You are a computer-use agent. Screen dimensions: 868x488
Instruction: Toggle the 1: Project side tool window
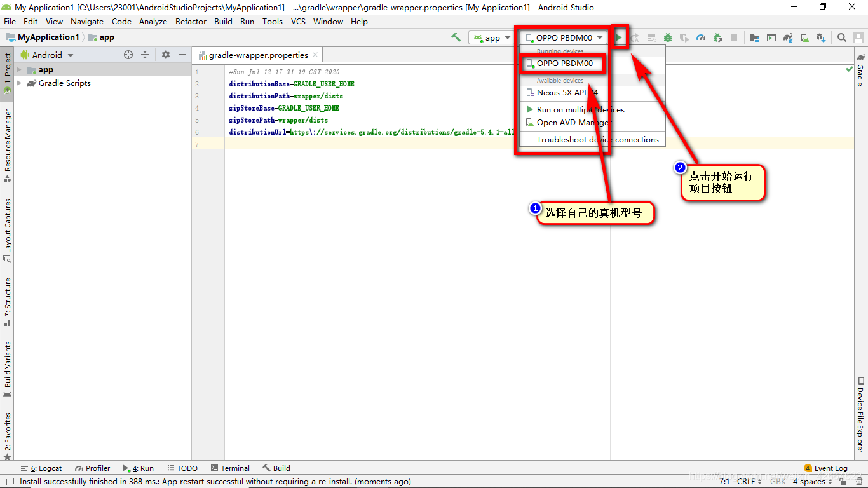tap(8, 73)
